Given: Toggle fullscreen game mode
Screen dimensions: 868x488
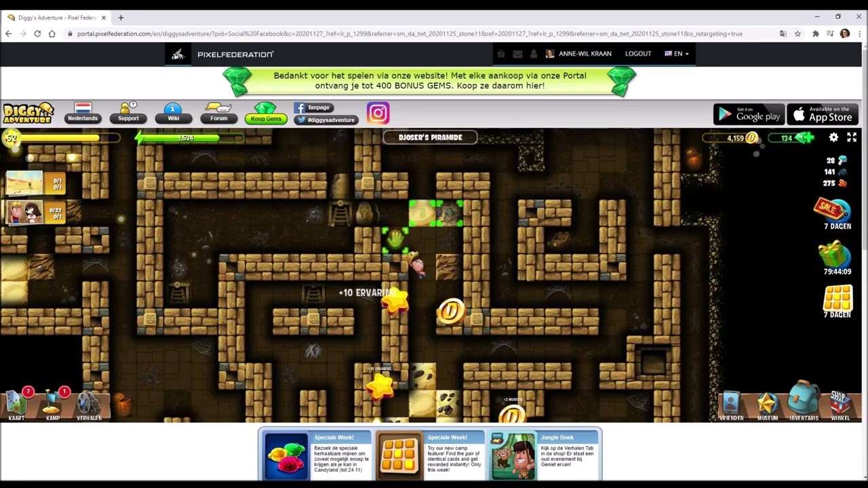Looking at the screenshot, I should 852,138.
